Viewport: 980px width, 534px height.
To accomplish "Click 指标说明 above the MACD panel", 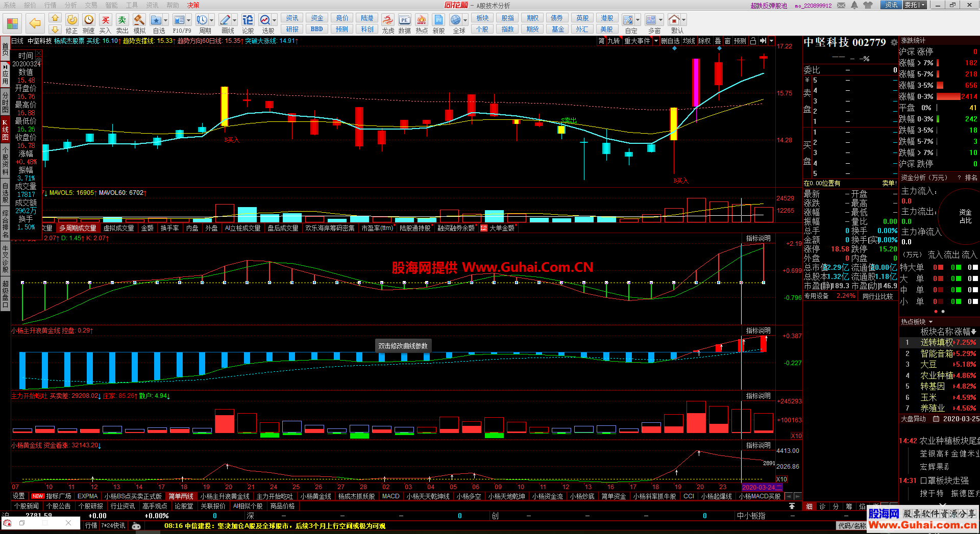I will click(758, 238).
